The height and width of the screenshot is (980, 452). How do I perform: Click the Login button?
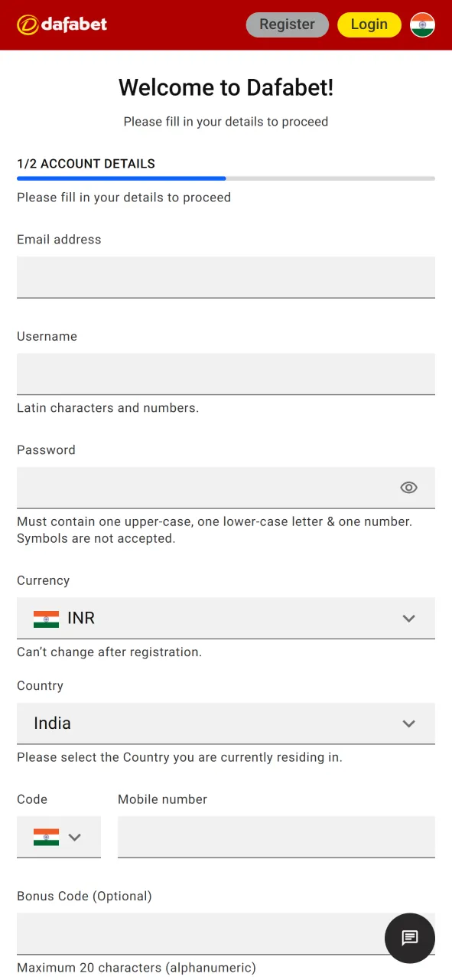pyautogui.click(x=369, y=24)
